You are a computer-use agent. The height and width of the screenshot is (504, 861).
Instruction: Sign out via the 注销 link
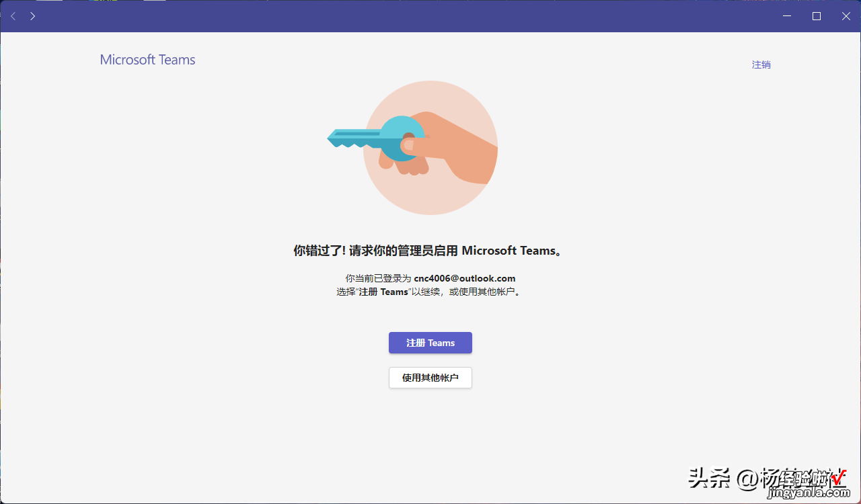[x=761, y=65]
